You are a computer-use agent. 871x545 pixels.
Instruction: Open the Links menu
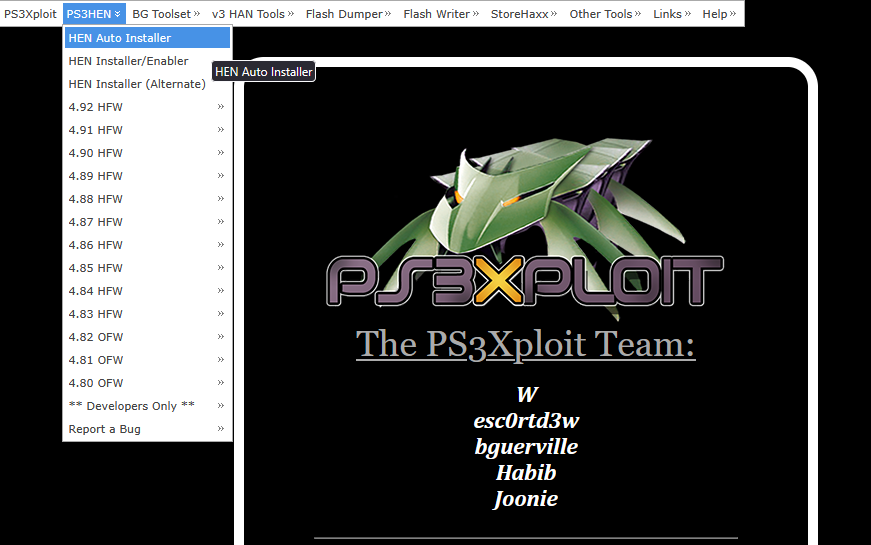tap(672, 14)
